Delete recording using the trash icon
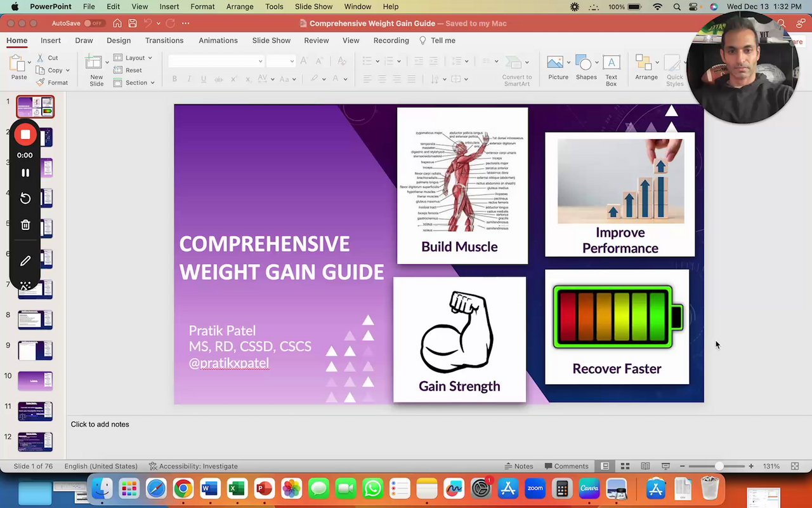Image resolution: width=812 pixels, height=508 pixels. tap(25, 225)
